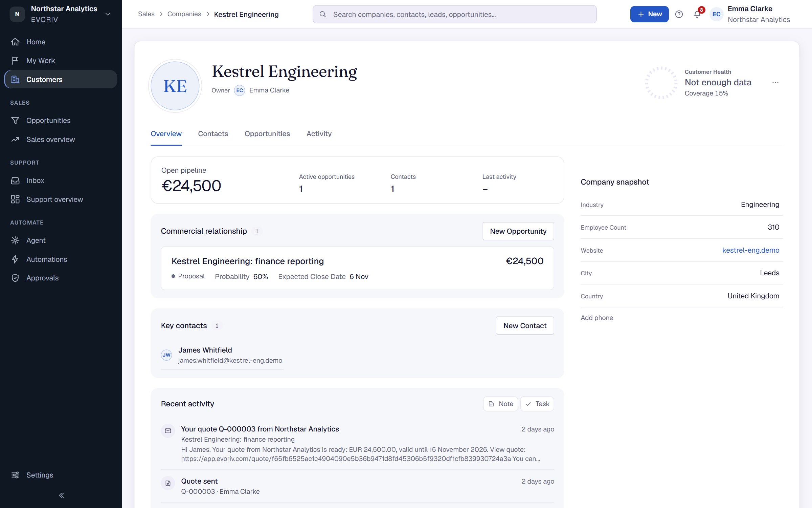This screenshot has width=812, height=508.
Task: Open kestrel-eng.demo website link
Action: 751,250
